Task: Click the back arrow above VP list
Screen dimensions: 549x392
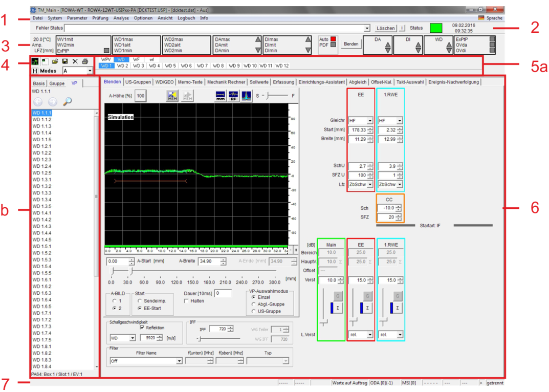Action: [x=38, y=102]
